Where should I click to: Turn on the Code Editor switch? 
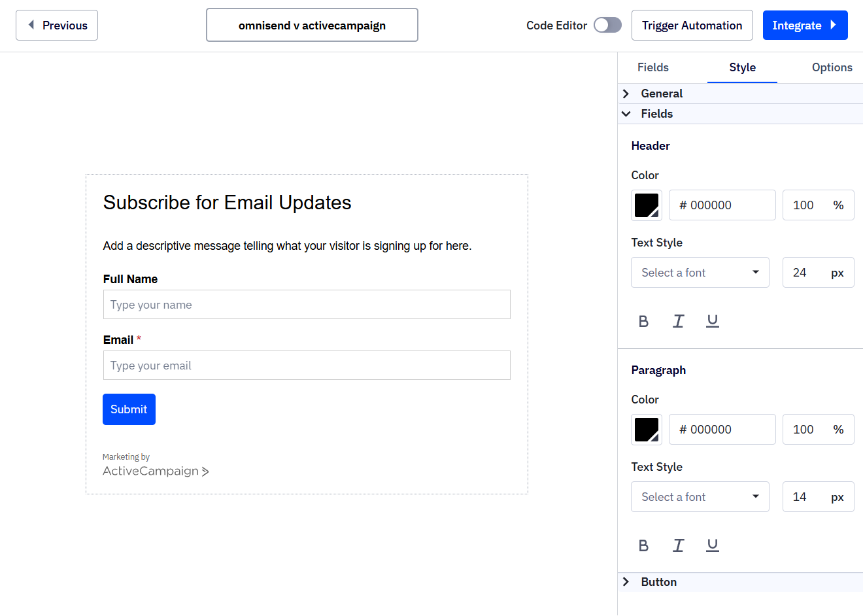coord(607,26)
